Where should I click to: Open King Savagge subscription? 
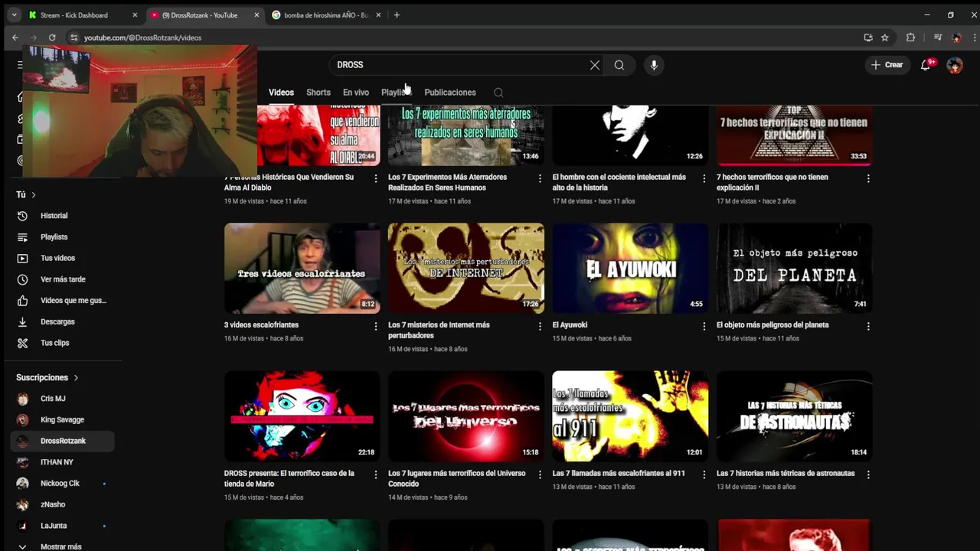click(64, 419)
